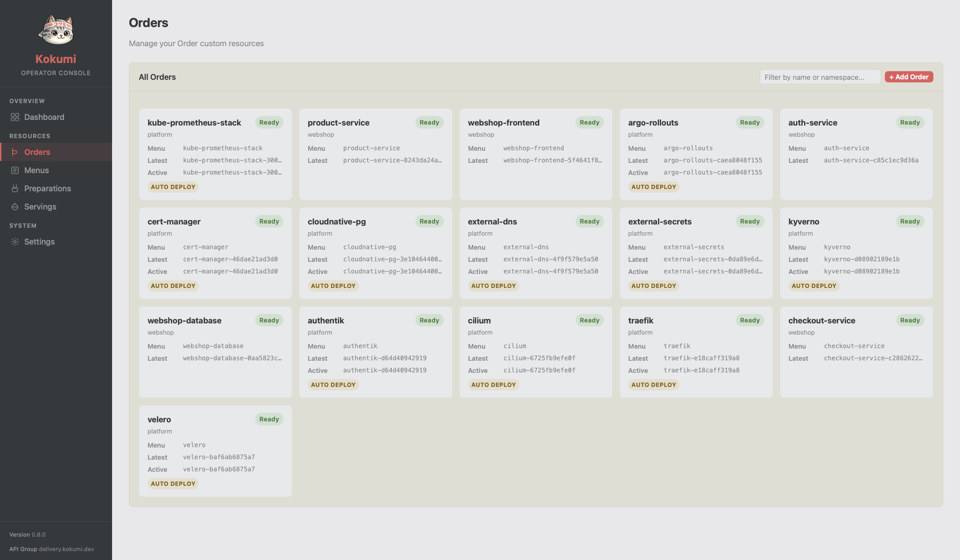Open the kube-prometheus-stack order card
960x560 pixels.
194,123
